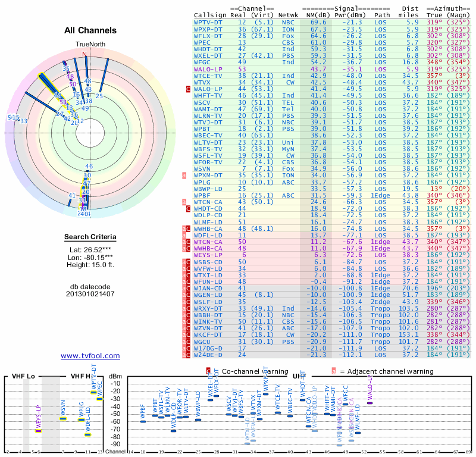Click the Callsign column header

coord(210,15)
